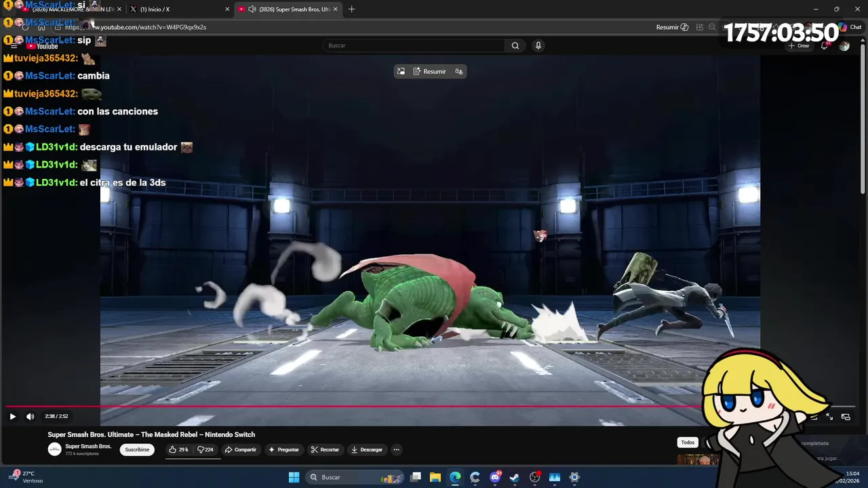Open Steam from the taskbar
This screenshot has height=488, width=868.
click(x=515, y=477)
